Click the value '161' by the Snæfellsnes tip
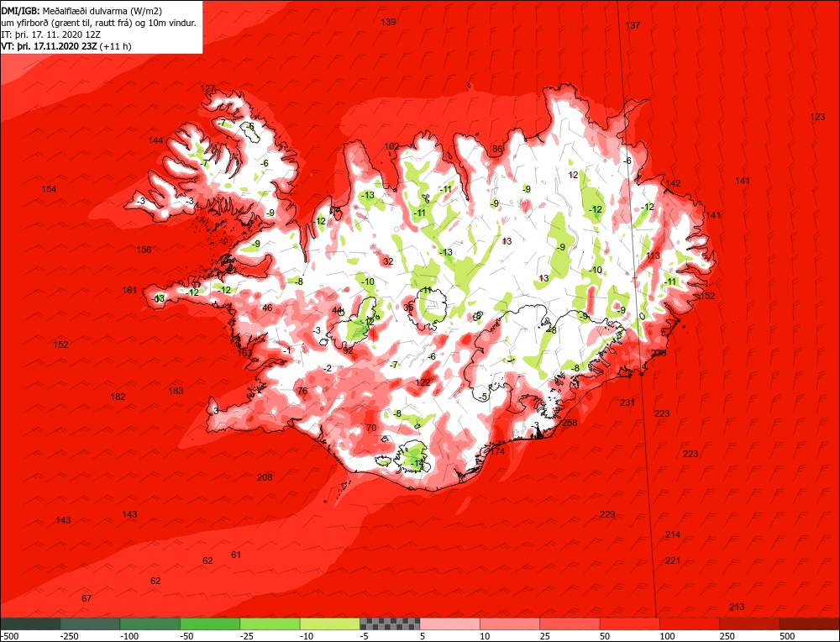The width and height of the screenshot is (840, 642). click(129, 290)
